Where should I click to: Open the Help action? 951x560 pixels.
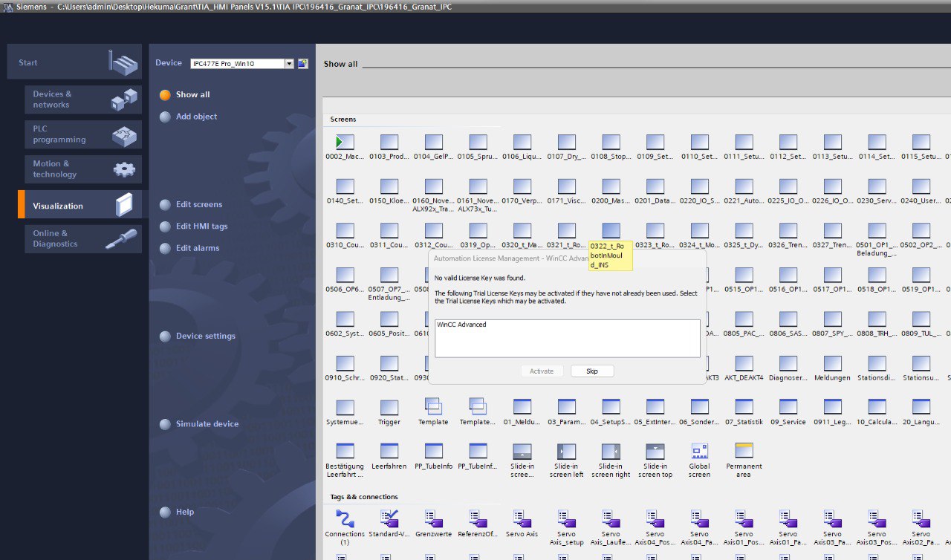(x=185, y=512)
